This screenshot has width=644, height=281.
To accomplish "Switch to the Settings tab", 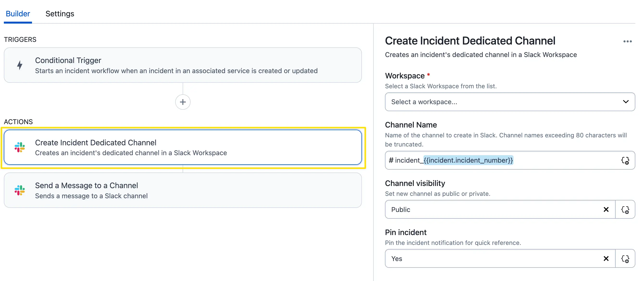I will click(60, 13).
